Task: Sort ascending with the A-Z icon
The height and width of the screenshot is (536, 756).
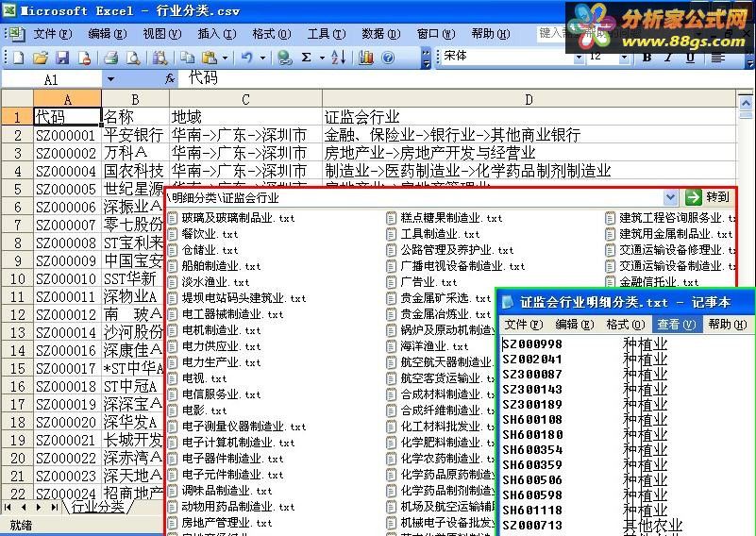Action: pos(339,58)
